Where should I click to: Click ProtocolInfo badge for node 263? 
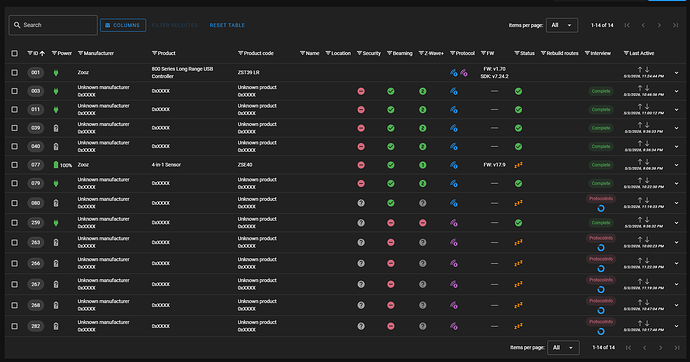[x=601, y=238]
